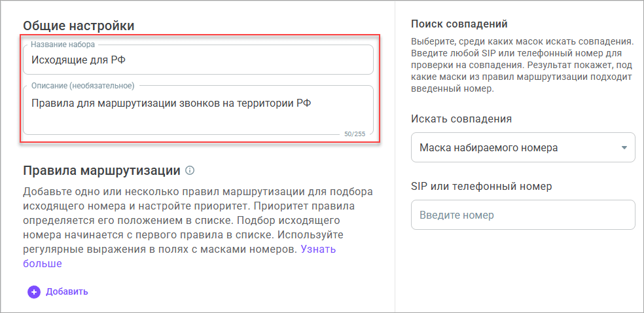The width and height of the screenshot is (644, 313).
Task: Click the paragraph starting with Выберите, среди каких масок
Action: pyautogui.click(x=523, y=65)
